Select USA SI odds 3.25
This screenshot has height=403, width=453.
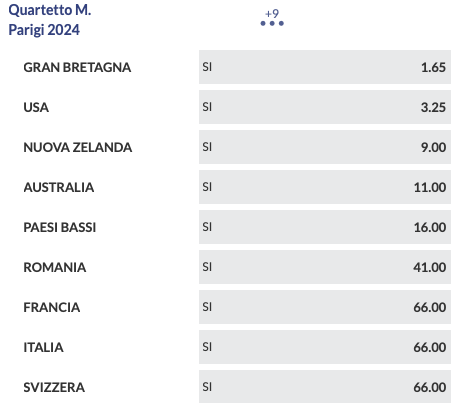tap(325, 107)
